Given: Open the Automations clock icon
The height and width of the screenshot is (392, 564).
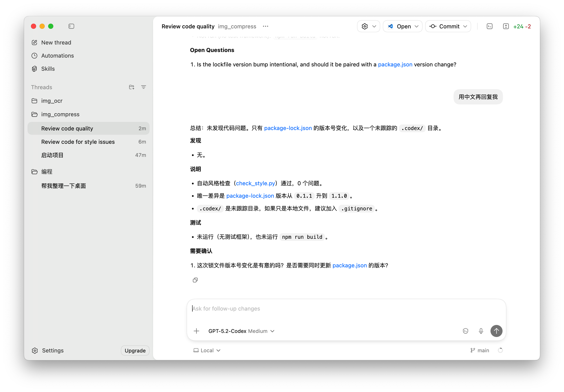Looking at the screenshot, I should point(34,56).
